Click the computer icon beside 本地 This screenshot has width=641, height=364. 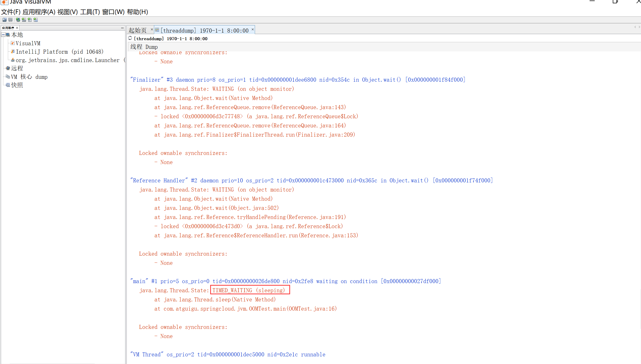click(x=8, y=35)
